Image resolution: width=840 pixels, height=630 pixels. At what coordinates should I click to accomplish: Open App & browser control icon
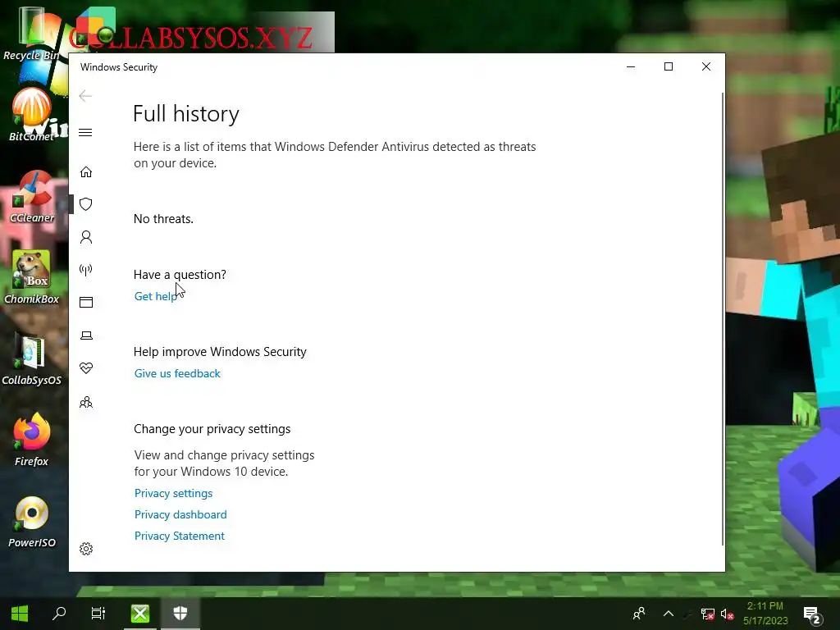point(85,302)
